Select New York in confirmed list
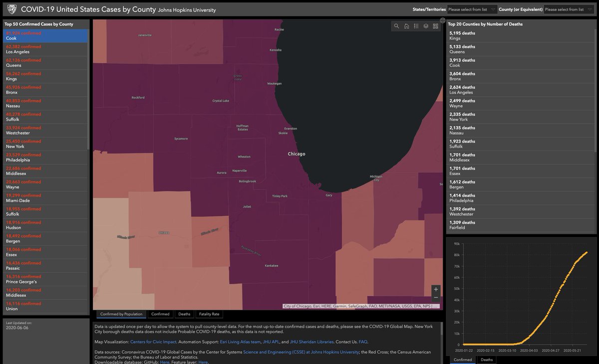Viewport: 599px width, 364px height. 46,144
